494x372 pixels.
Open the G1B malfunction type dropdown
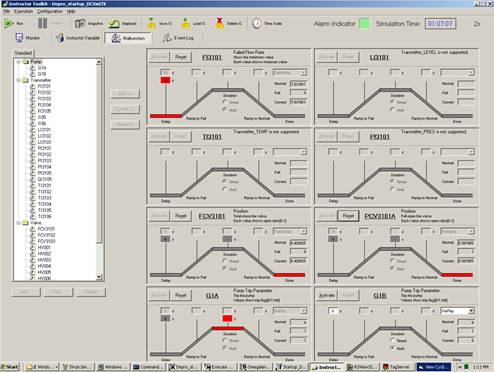471,311
